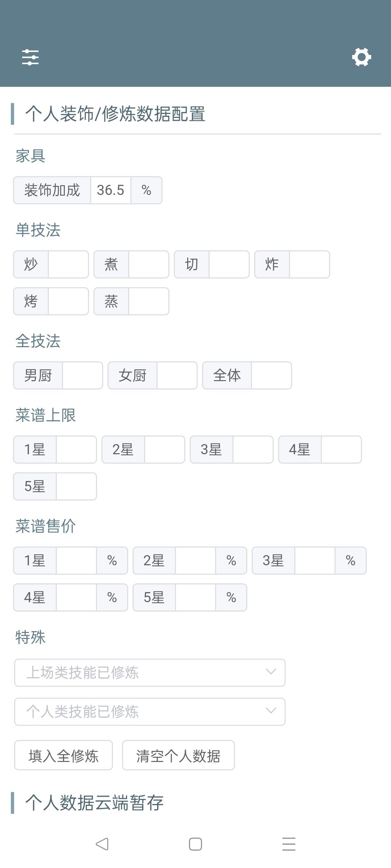Click the 清空个人数据 button
Viewport: 391px width, 868px height.
tap(178, 755)
